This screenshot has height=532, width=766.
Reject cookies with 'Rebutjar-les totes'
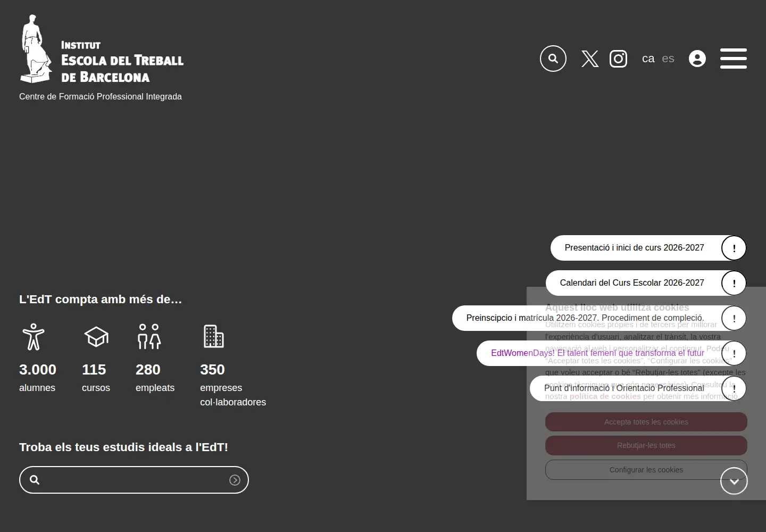646,445
